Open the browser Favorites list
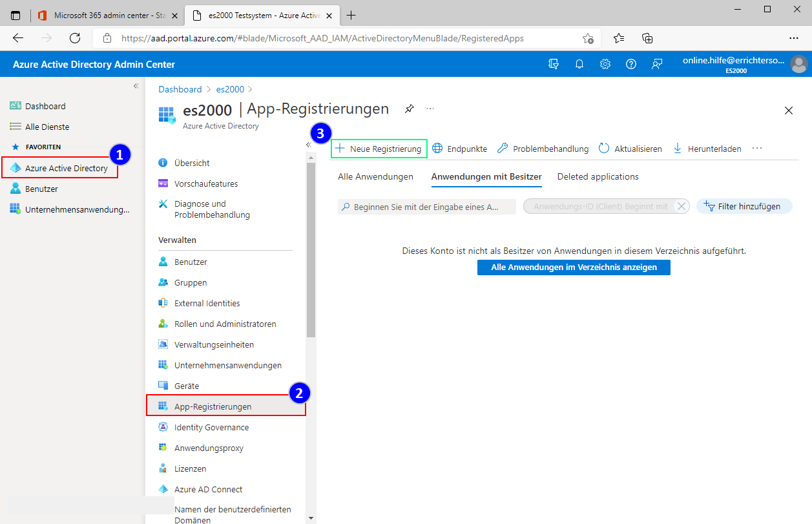The height and width of the screenshot is (524, 812). tap(619, 38)
